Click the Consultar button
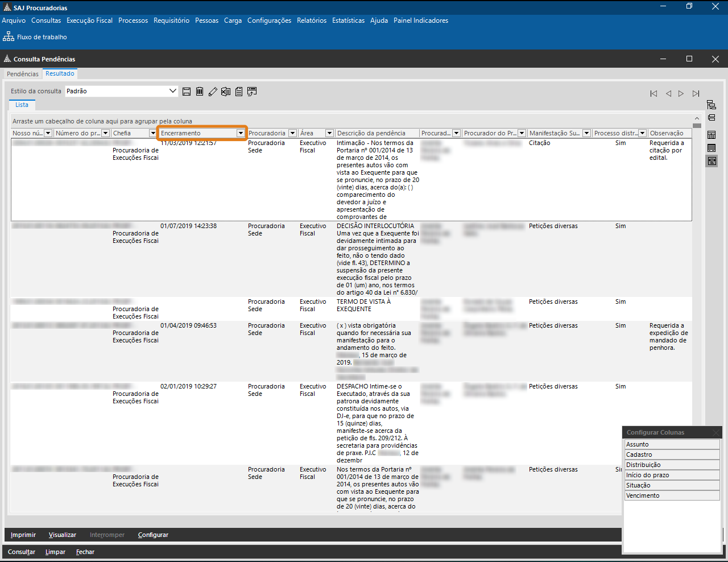The height and width of the screenshot is (562, 728). pos(22,552)
